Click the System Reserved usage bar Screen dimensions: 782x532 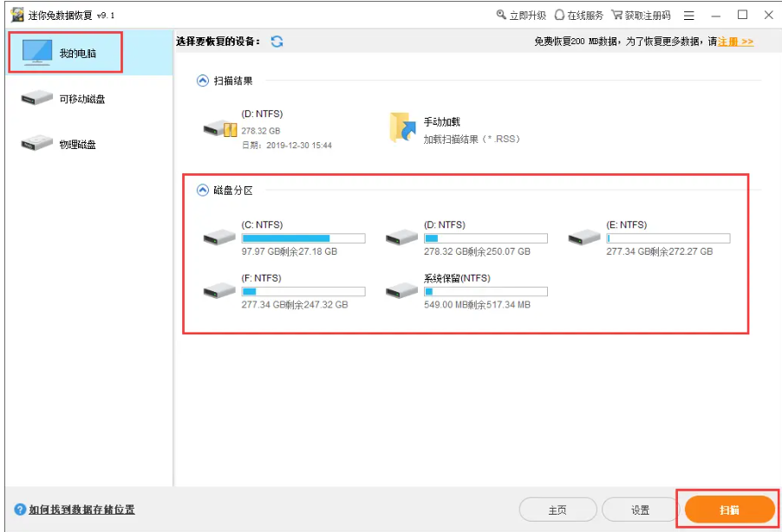[485, 292]
